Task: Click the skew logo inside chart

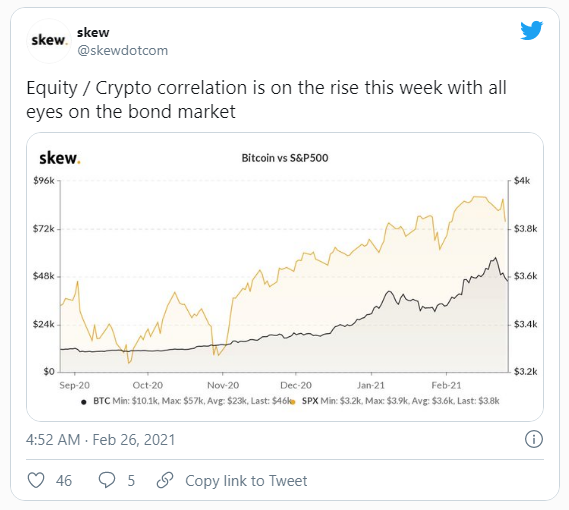Action: pos(60,158)
